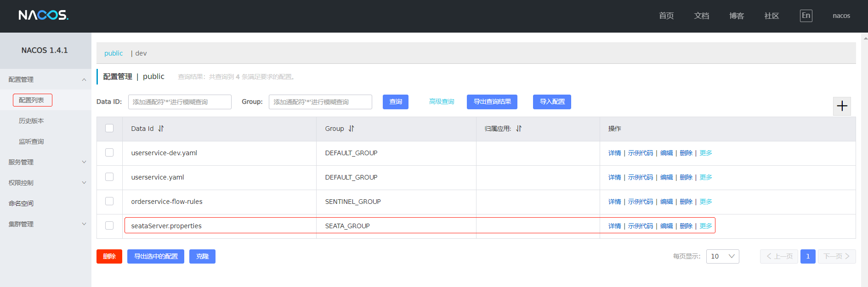The height and width of the screenshot is (287, 868).
Task: Open 历史版本 in the sidebar
Action: 31,121
